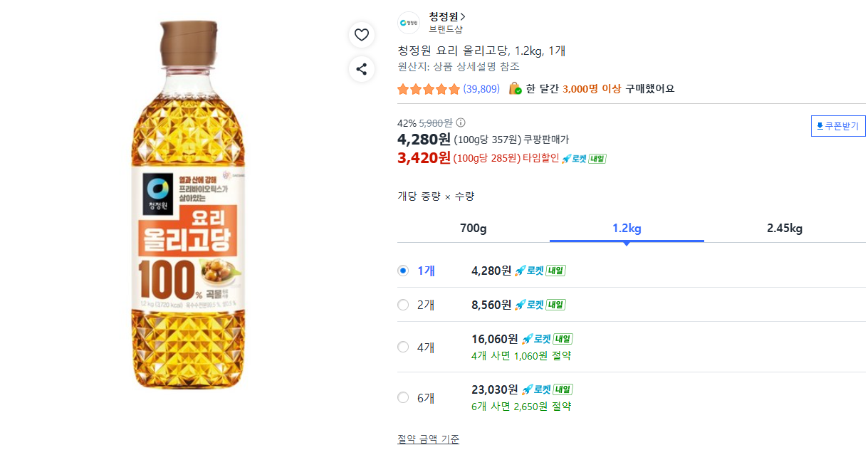The width and height of the screenshot is (868, 450).
Task: Click the 청정원 brand logo icon
Action: (x=409, y=23)
